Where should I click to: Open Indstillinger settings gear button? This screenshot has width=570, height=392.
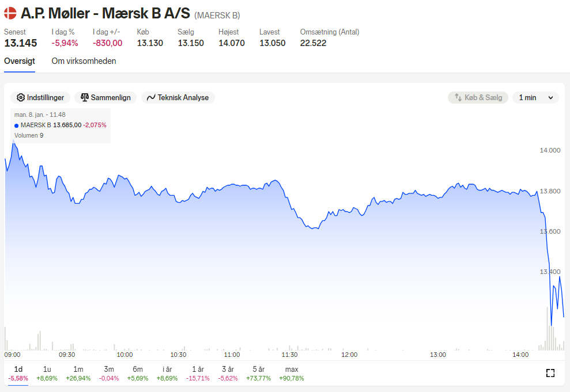click(40, 98)
